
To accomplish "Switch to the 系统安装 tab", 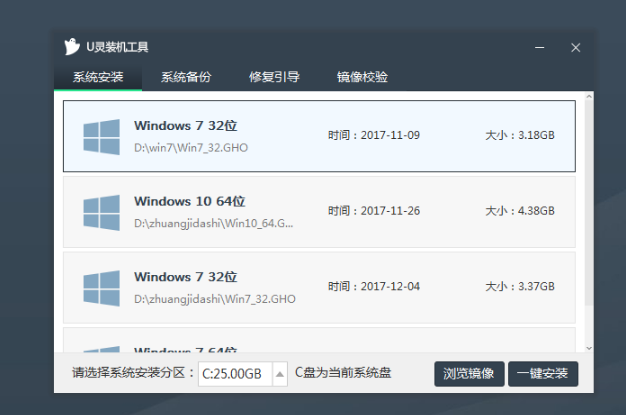I will point(98,77).
